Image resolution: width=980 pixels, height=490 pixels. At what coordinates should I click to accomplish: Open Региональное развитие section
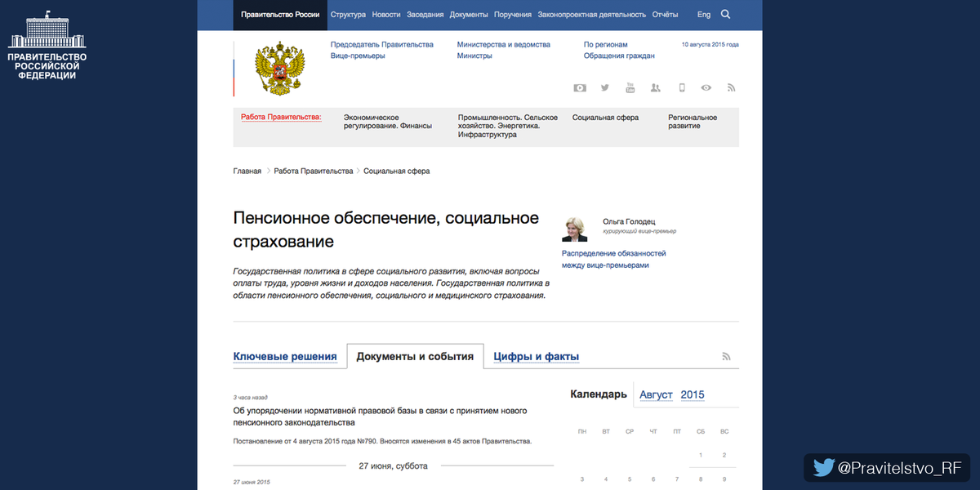(693, 122)
